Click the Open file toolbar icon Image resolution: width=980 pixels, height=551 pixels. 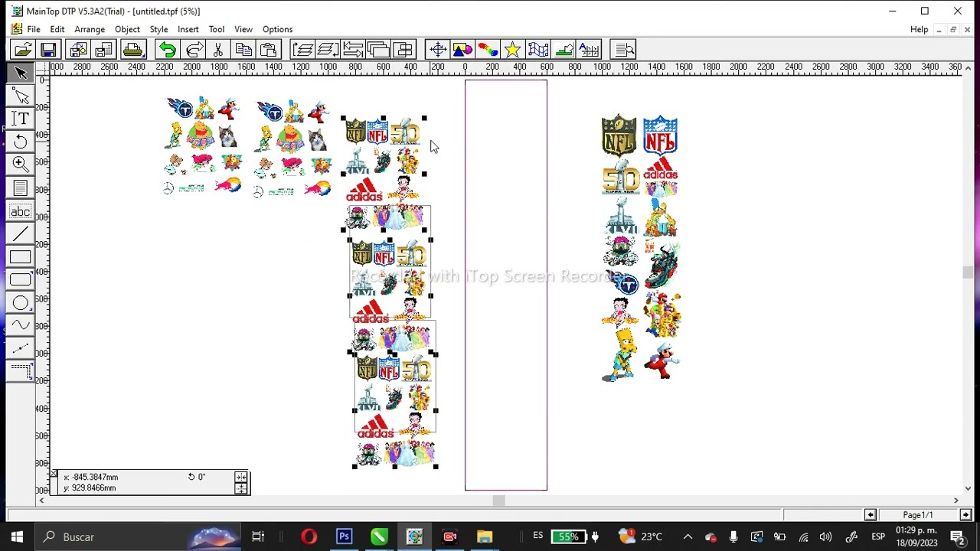click(23, 51)
